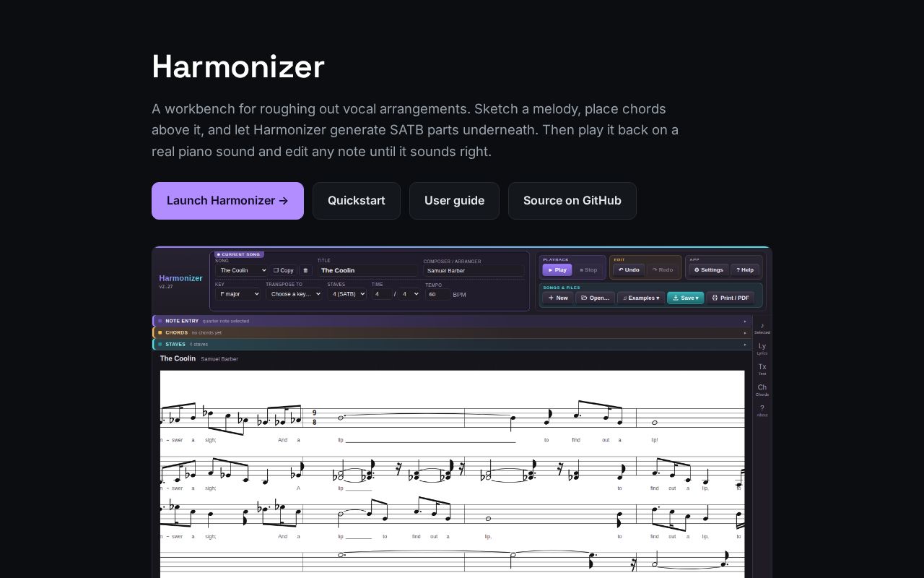Open the Song selector showing The Coolin
This screenshot has width=924, height=578.
coord(241,270)
